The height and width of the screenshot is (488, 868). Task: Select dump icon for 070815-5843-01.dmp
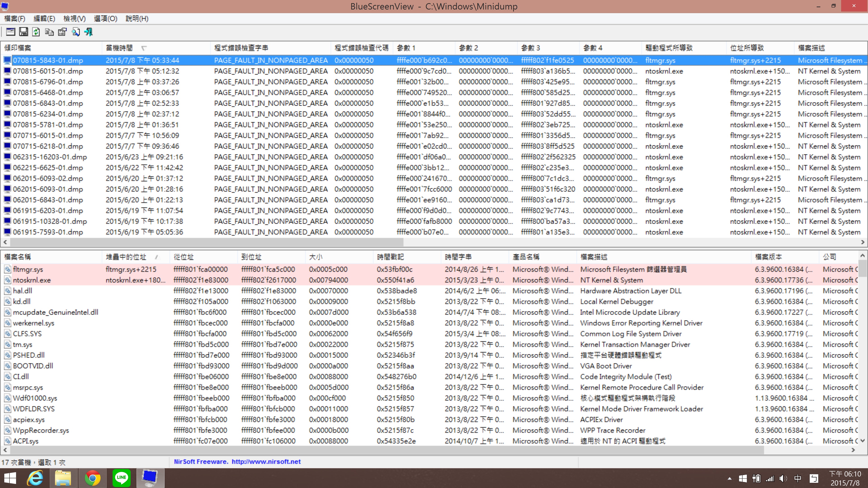pyautogui.click(x=7, y=60)
